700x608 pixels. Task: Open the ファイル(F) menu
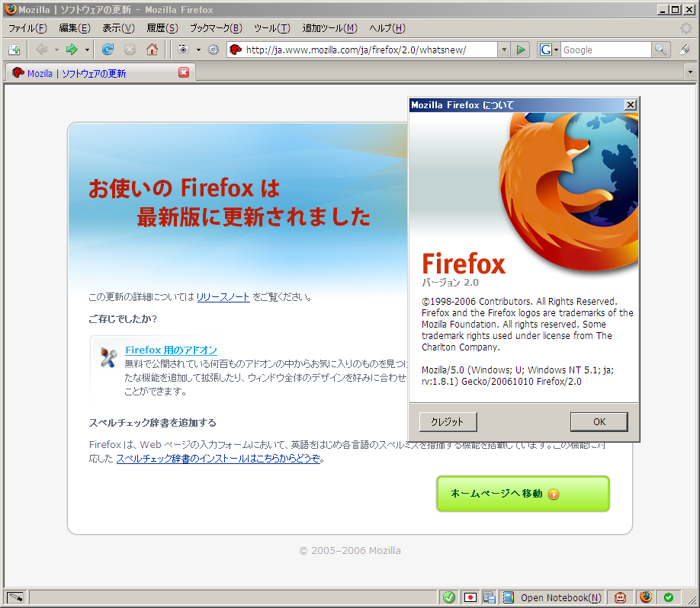[27, 28]
